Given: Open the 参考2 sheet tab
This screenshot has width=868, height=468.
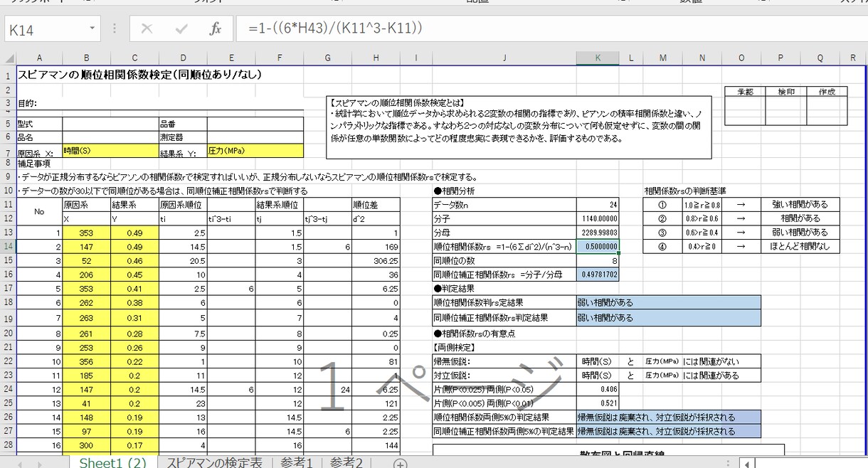Looking at the screenshot, I should tap(346, 462).
